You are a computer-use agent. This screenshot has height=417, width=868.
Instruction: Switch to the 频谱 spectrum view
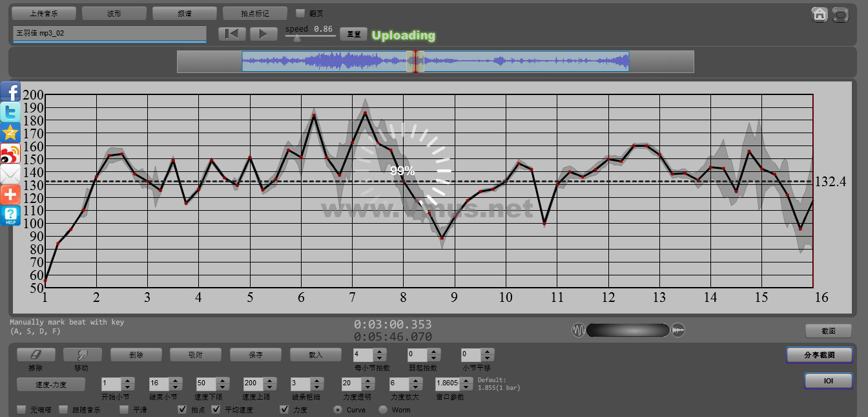coord(185,13)
